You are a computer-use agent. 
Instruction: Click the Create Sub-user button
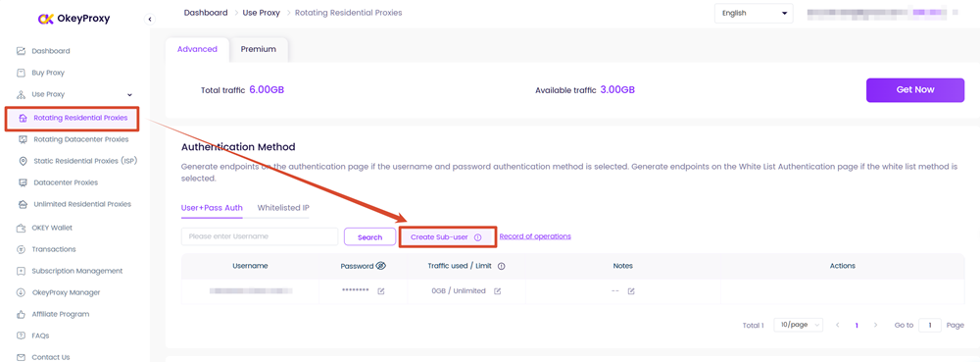pyautogui.click(x=448, y=237)
